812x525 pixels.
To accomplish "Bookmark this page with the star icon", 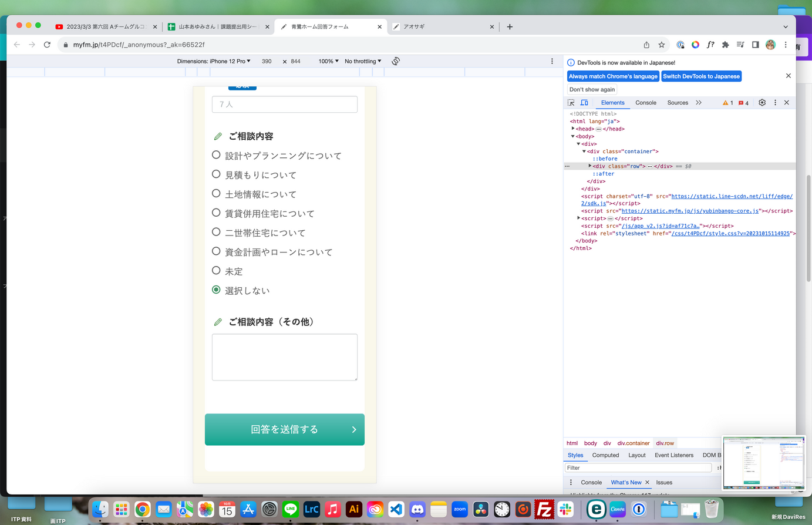I will 662,45.
